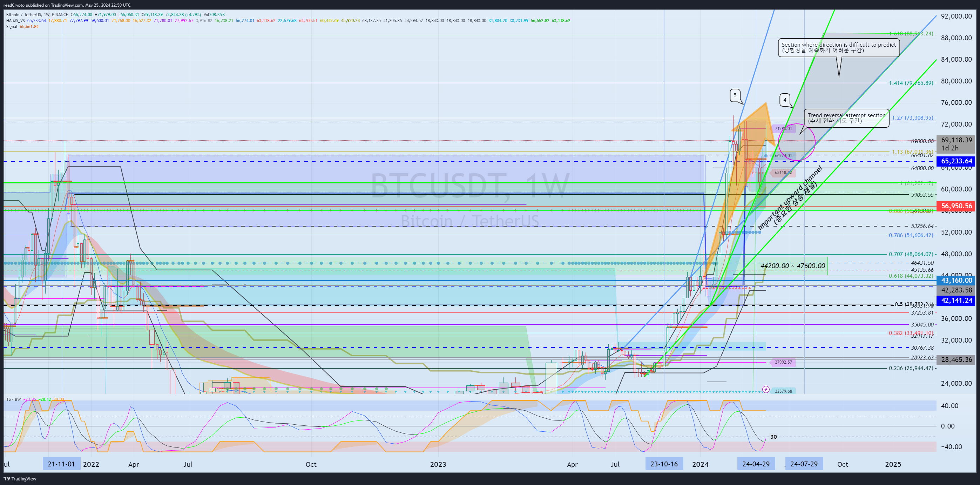Screen dimensions: 980x485
Task: Click the 30767.38 line label
Action: pyautogui.click(x=922, y=348)
